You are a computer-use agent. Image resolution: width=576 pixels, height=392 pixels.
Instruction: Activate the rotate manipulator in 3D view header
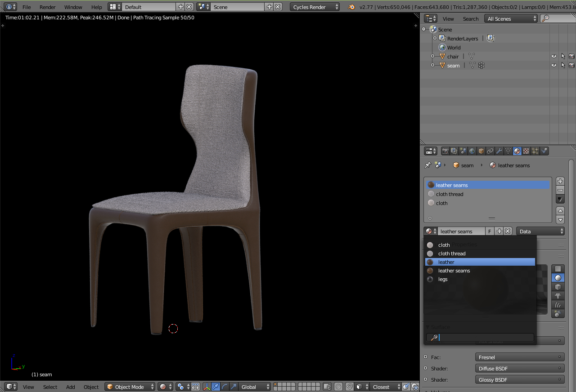coord(225,387)
